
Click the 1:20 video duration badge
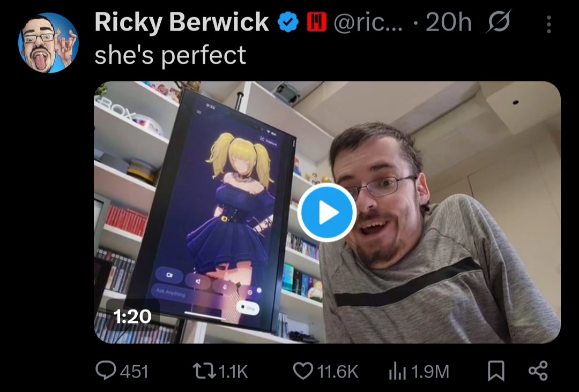(x=132, y=316)
